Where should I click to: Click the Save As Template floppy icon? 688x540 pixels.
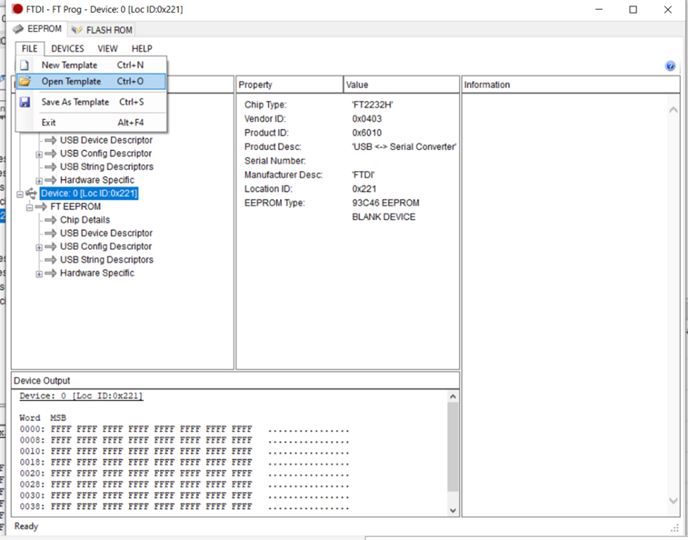(25, 102)
